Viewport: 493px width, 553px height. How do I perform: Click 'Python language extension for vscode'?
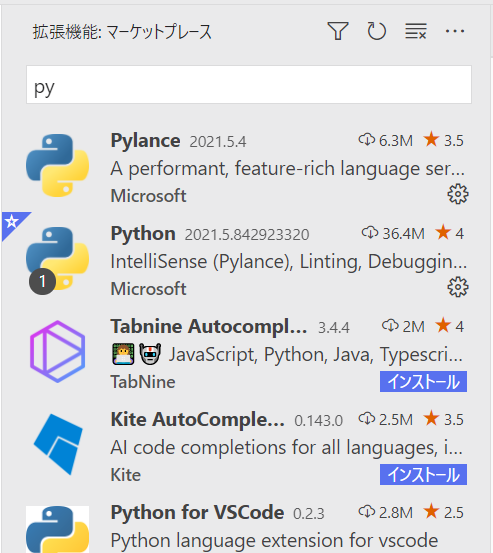(x=274, y=541)
